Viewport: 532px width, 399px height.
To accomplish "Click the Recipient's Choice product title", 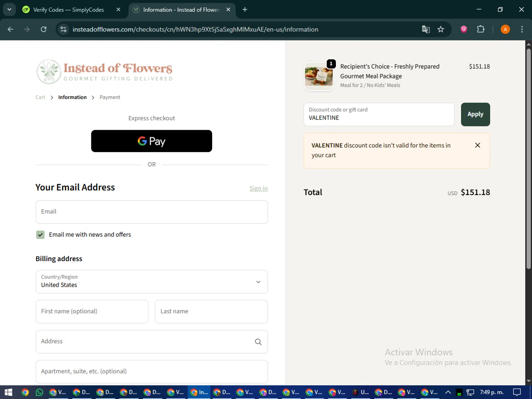I will (x=390, y=71).
